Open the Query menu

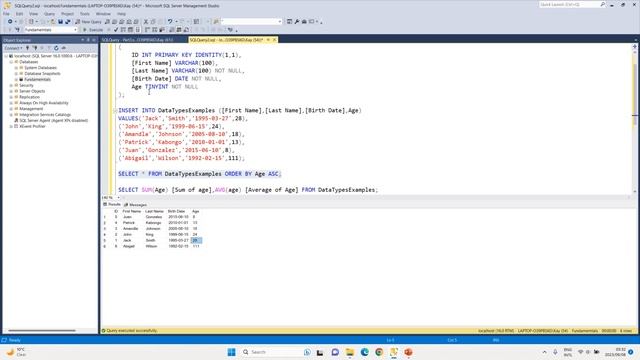point(49,14)
